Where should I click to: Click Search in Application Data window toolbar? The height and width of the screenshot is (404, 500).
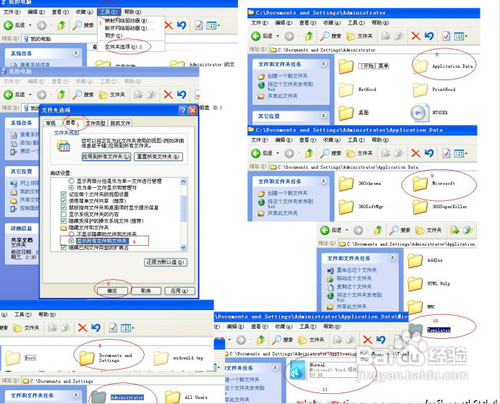point(330,153)
